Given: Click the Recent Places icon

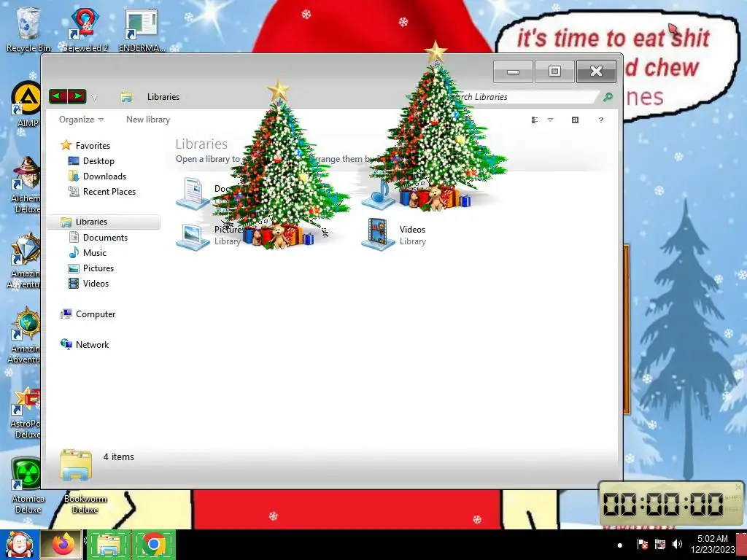Looking at the screenshot, I should tap(74, 192).
